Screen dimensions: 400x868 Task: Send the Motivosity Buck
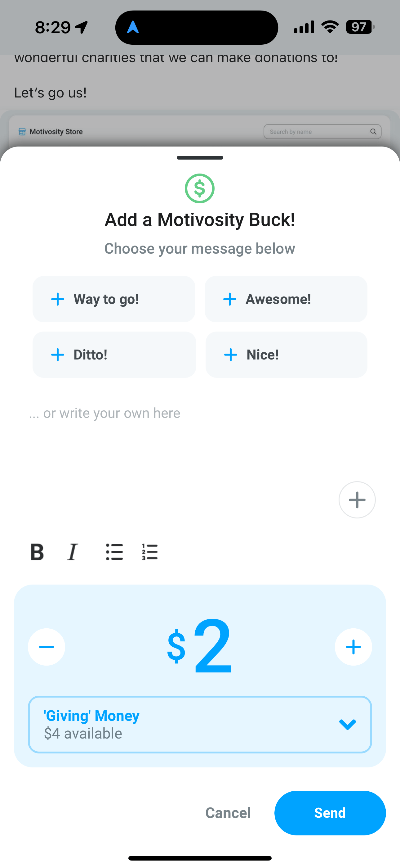click(330, 813)
